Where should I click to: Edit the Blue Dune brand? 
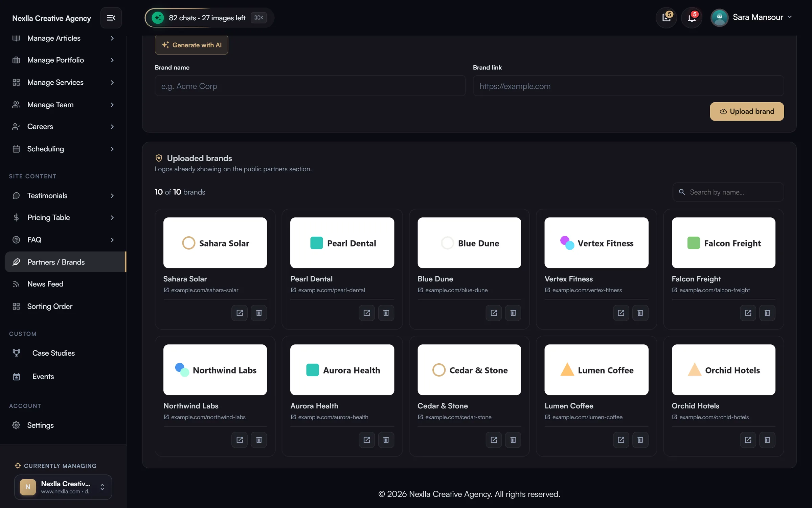(494, 313)
